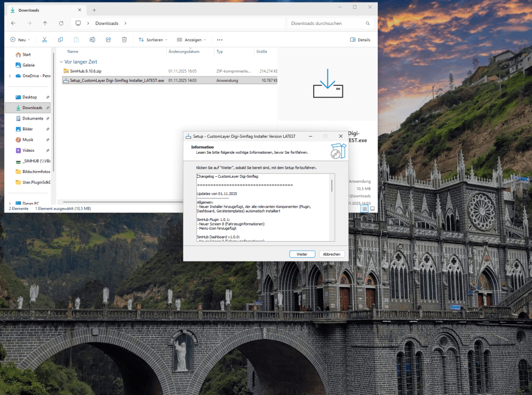Click the Share icon in Explorer toolbar
The image size is (532, 395).
109,39
